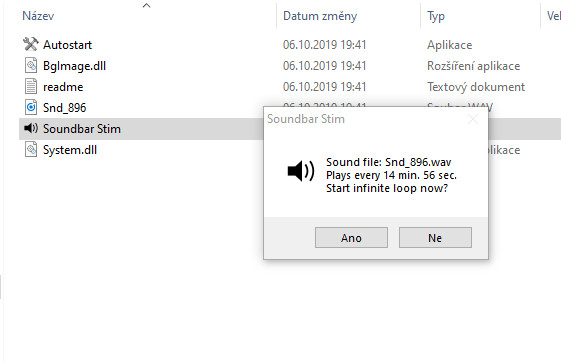Select the readme file name
The height and width of the screenshot is (363, 561).
pos(63,87)
